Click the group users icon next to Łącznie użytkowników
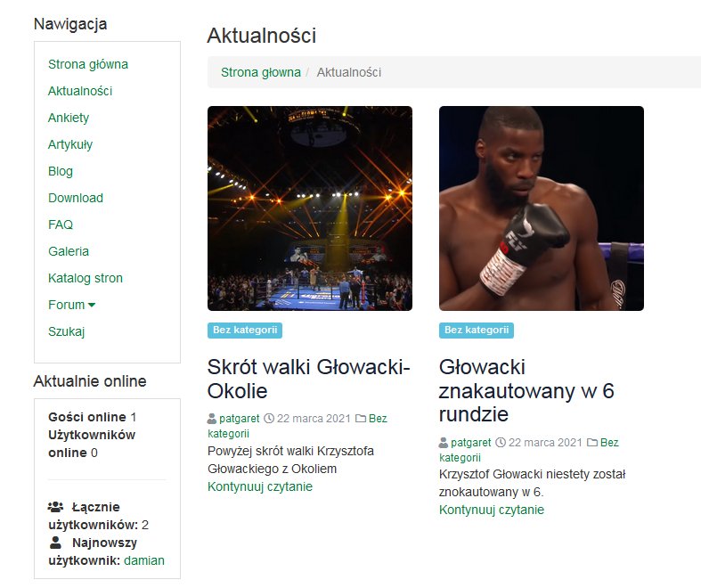701x588 pixels. (55, 507)
